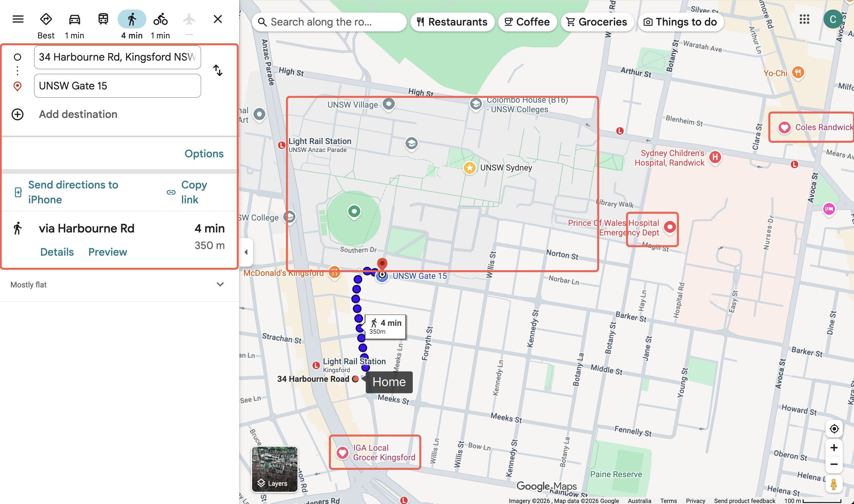Screen dimensions: 854x504
Task: Open route Options
Action: 204,154
